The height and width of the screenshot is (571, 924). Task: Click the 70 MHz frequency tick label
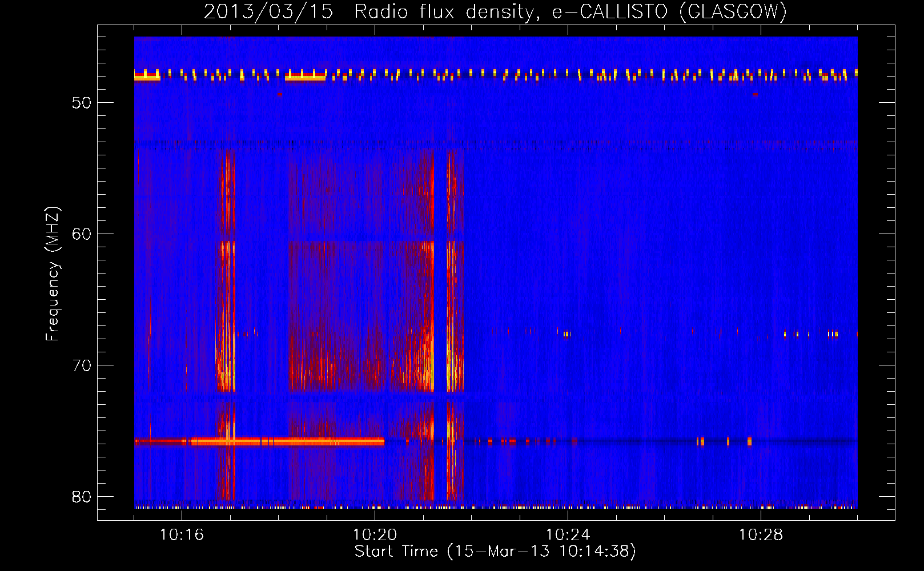click(x=82, y=365)
